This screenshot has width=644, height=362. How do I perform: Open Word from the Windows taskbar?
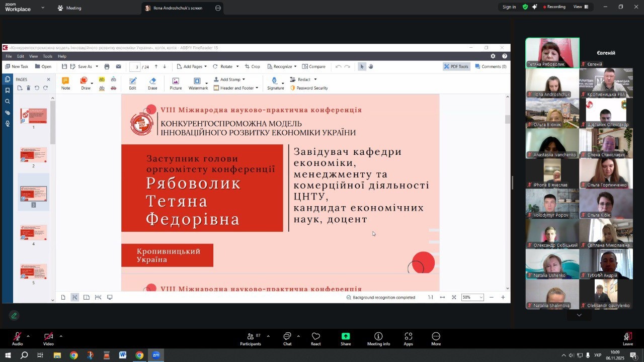123,355
